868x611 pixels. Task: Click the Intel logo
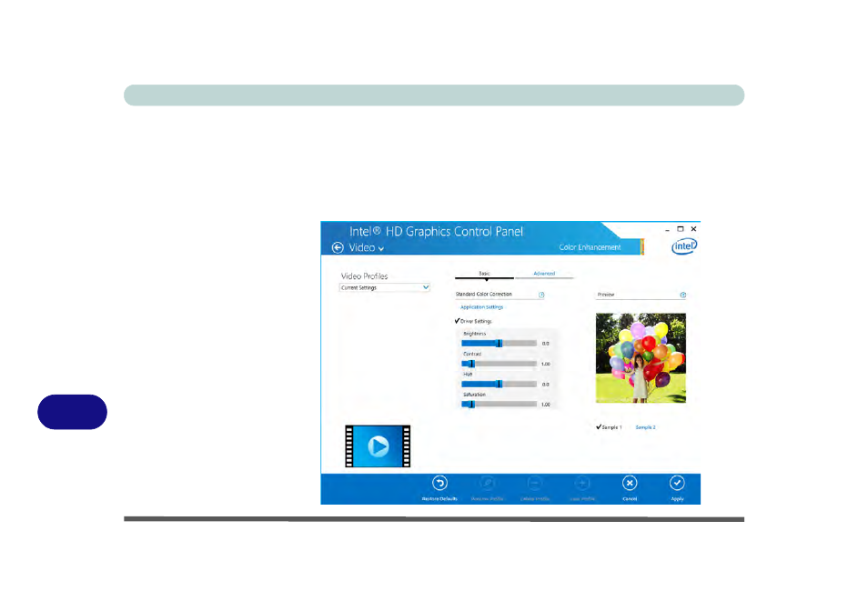click(x=684, y=246)
